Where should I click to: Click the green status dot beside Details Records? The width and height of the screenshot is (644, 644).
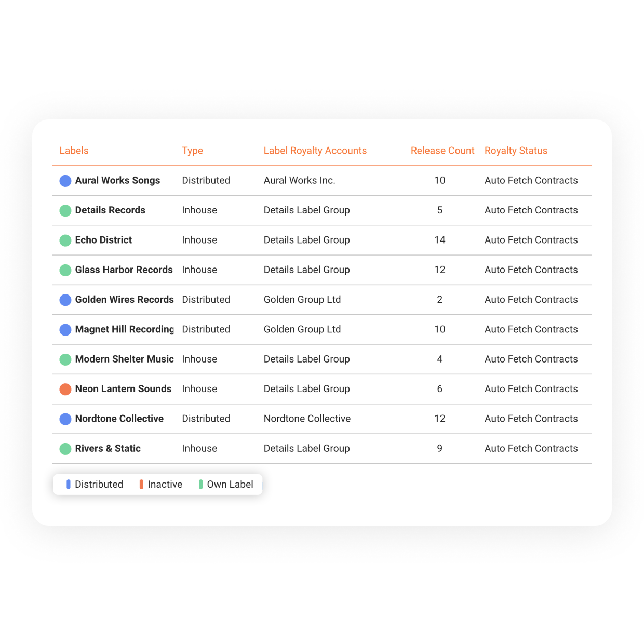pyautogui.click(x=65, y=210)
